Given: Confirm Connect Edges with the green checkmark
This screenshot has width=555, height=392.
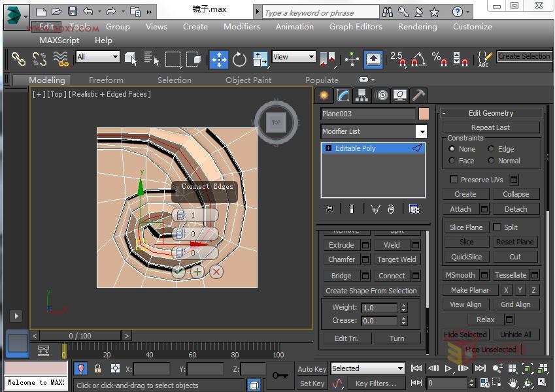Looking at the screenshot, I should 178,271.
